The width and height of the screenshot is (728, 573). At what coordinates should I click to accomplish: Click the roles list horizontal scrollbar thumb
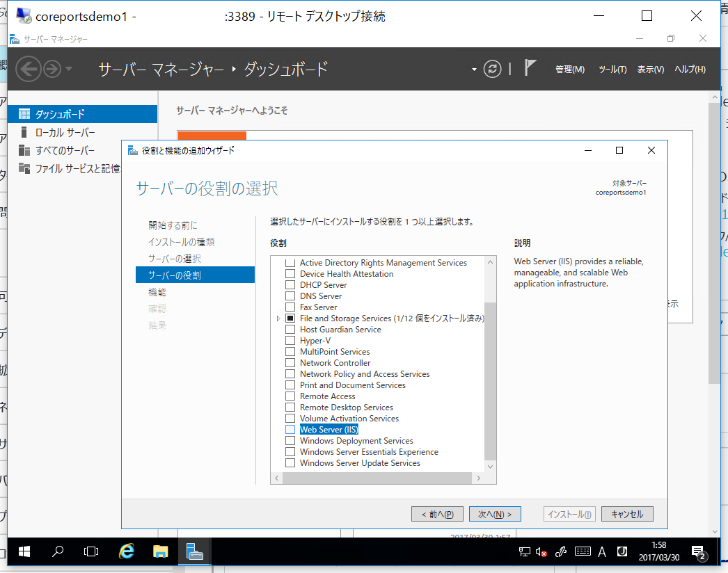point(377,478)
